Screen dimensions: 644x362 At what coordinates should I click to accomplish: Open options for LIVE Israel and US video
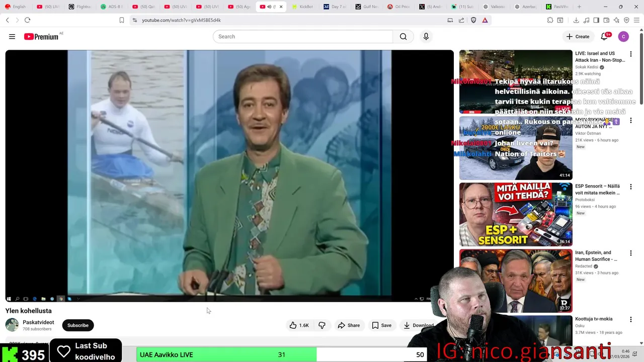[x=631, y=54]
